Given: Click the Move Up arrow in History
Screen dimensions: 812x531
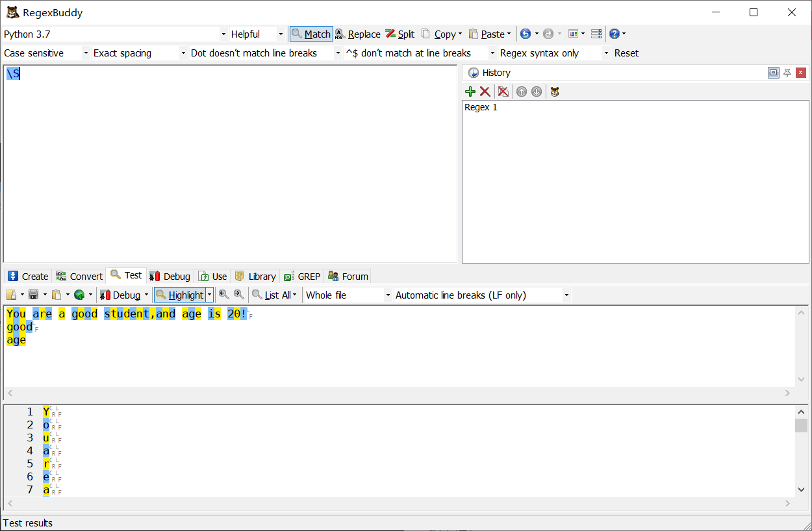Looking at the screenshot, I should pos(522,92).
